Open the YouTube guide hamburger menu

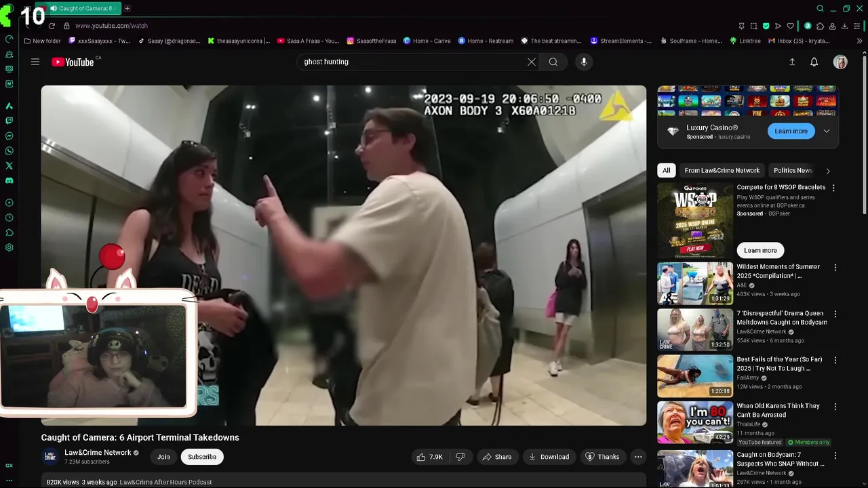pos(35,62)
